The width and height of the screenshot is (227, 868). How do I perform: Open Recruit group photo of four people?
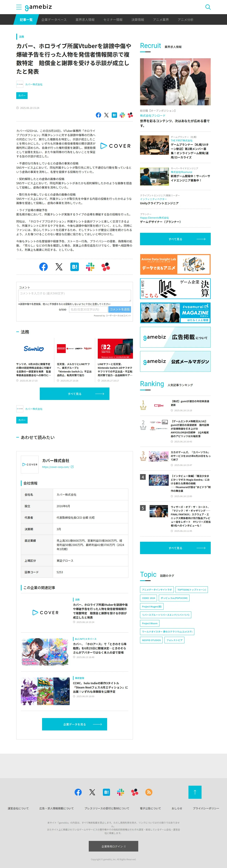point(175,82)
